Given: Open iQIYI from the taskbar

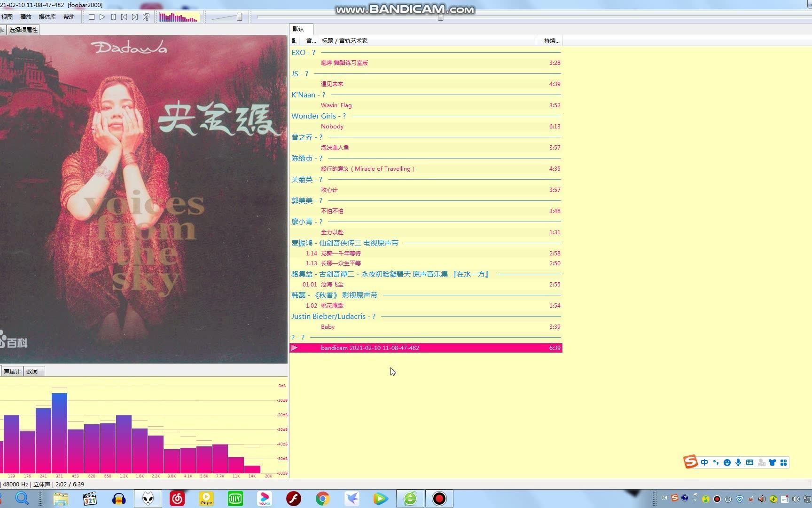Looking at the screenshot, I should pyautogui.click(x=235, y=499).
